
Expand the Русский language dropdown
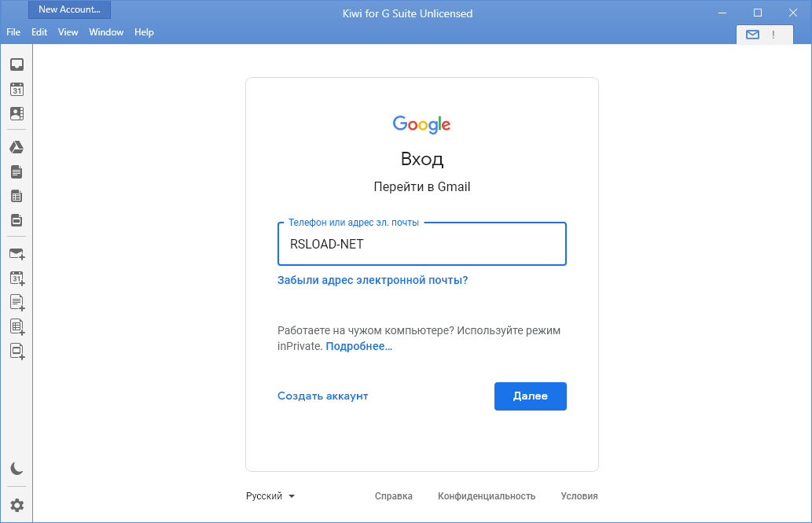(x=270, y=496)
